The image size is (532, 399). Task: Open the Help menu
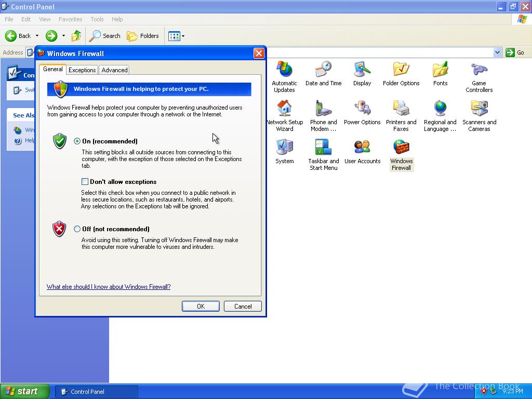(117, 19)
